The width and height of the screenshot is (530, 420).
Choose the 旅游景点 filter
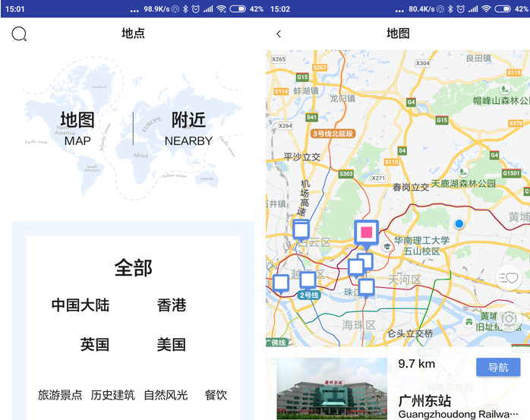pos(60,395)
